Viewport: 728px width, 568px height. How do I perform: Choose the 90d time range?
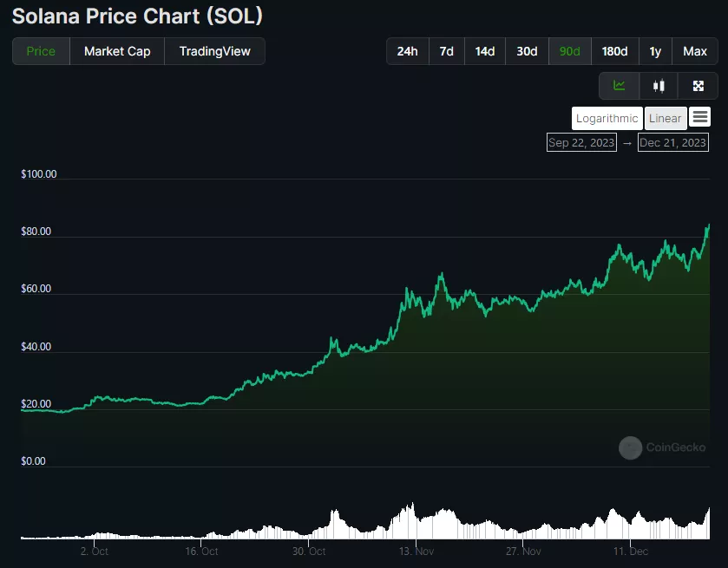[570, 51]
